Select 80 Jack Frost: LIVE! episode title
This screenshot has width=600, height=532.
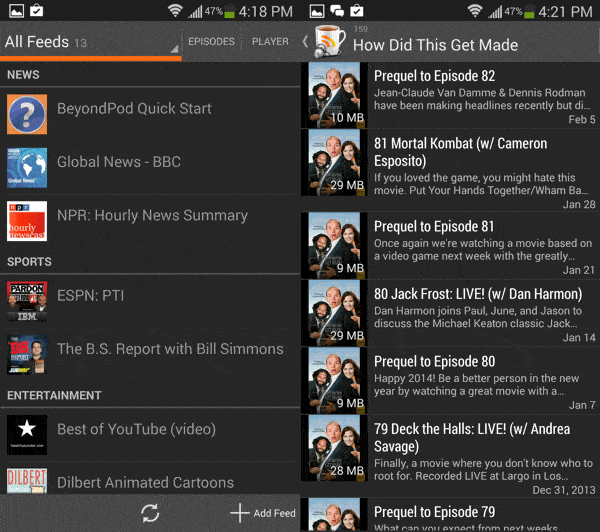[478, 294]
